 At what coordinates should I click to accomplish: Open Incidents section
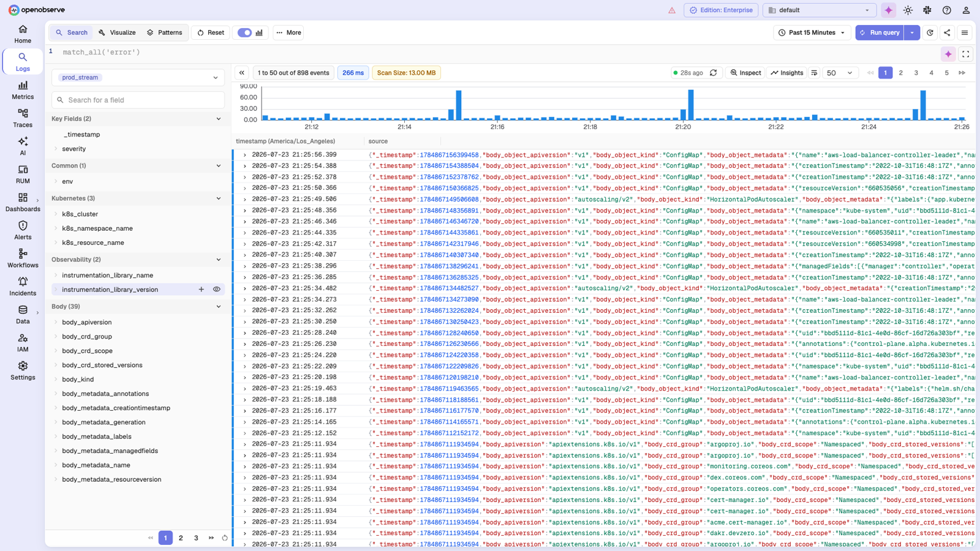coord(23,287)
